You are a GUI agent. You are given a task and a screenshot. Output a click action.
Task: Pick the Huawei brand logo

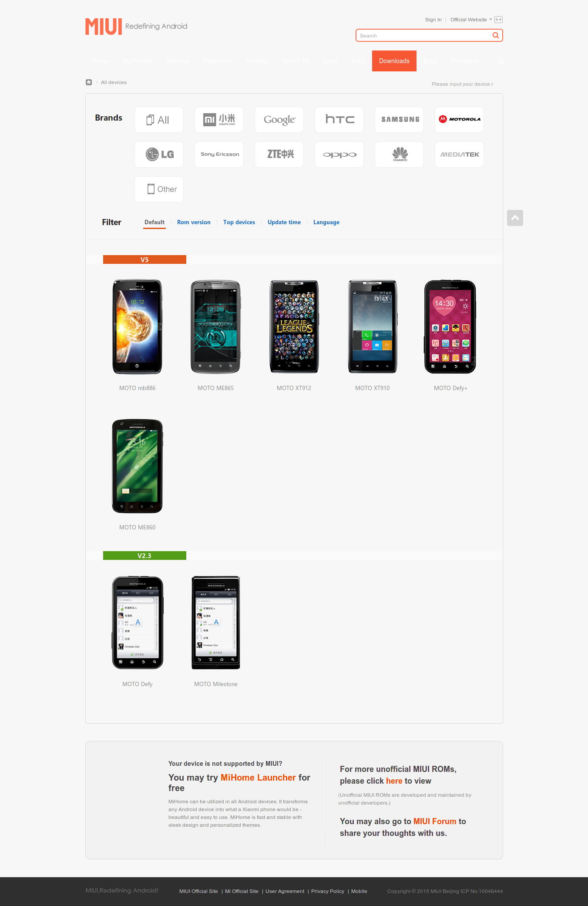(x=399, y=155)
